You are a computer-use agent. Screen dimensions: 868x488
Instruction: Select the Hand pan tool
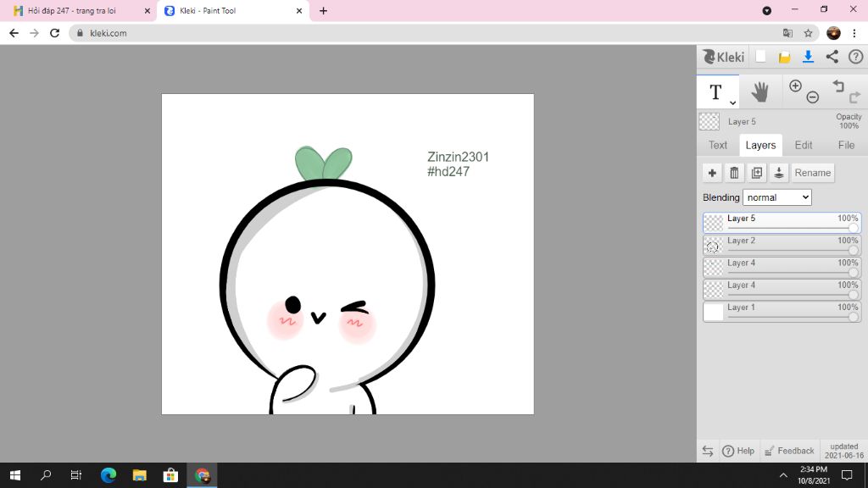[x=760, y=91]
